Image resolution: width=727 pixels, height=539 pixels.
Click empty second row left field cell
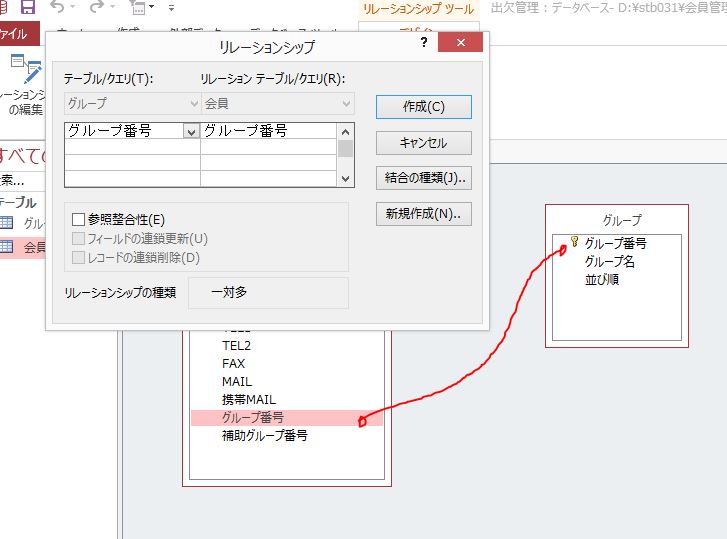(132, 147)
